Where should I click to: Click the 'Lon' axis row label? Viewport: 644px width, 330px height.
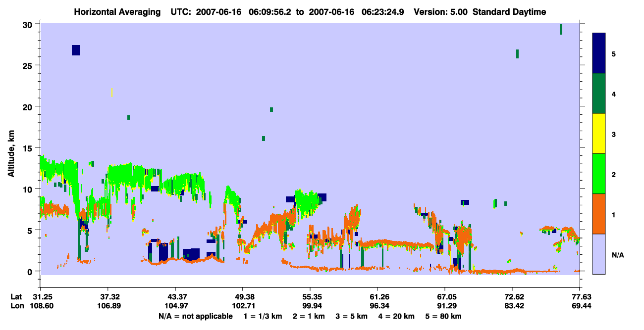[x=17, y=306]
